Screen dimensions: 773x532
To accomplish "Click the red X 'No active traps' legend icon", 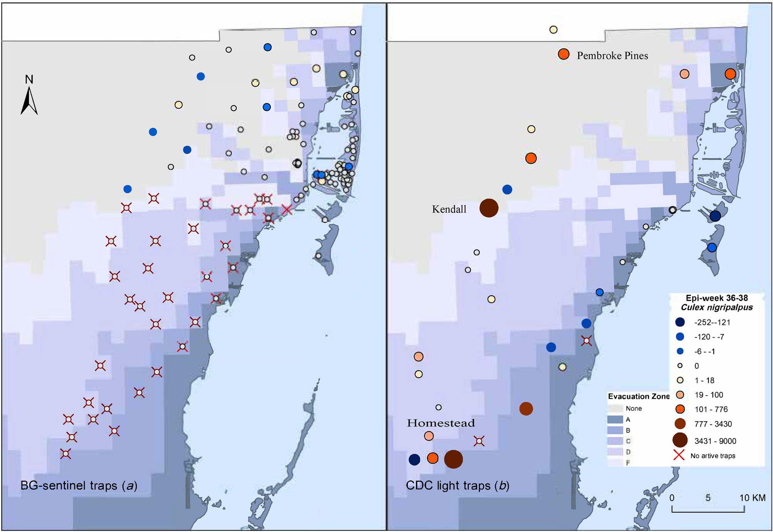I will point(679,455).
